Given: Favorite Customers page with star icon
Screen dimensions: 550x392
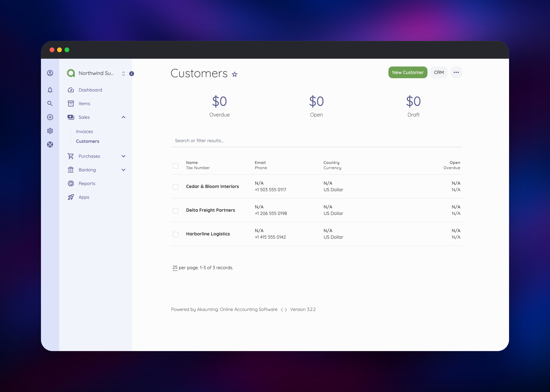Looking at the screenshot, I should (x=235, y=74).
